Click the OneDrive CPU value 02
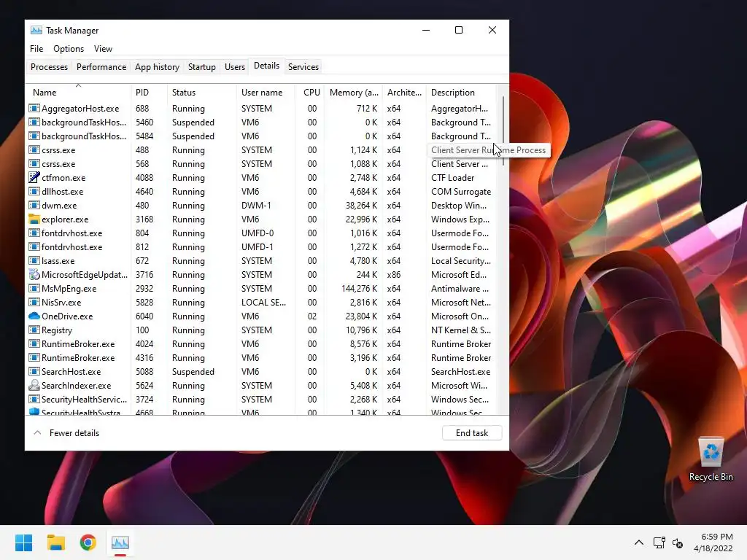This screenshot has width=747, height=560. [312, 316]
